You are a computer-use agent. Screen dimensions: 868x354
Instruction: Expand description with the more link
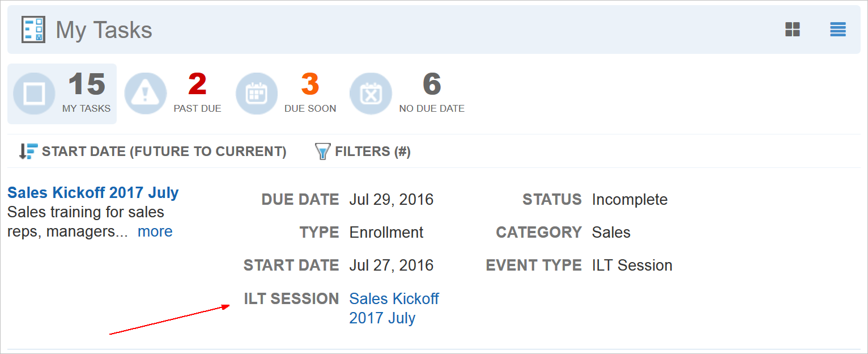155,231
